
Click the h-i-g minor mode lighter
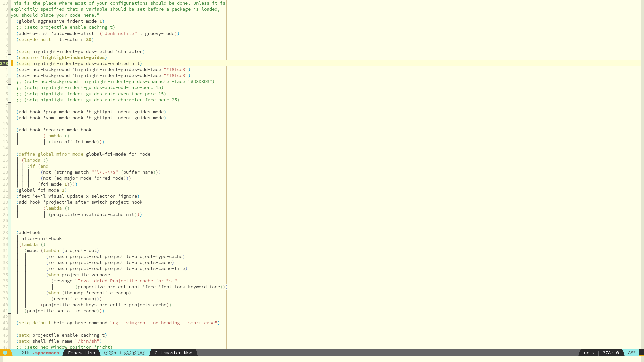(x=120, y=353)
